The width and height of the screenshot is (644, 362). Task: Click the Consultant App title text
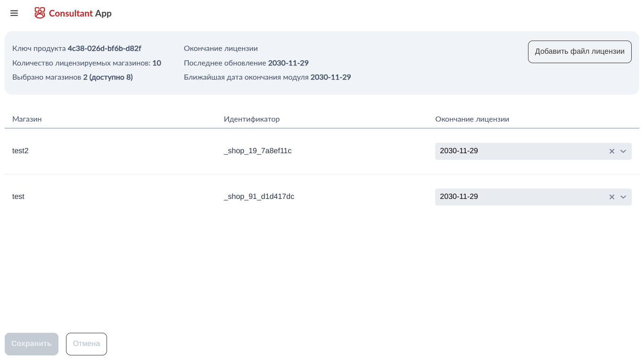click(80, 13)
